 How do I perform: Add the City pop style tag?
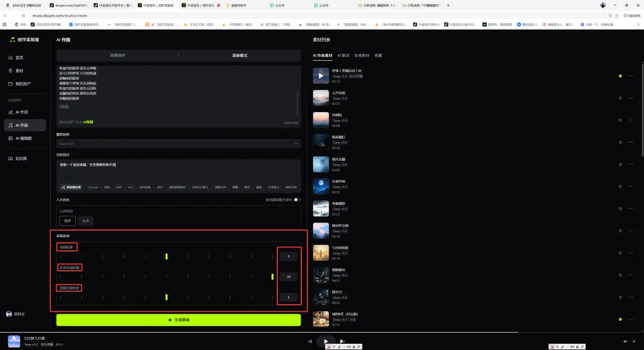coord(93,187)
